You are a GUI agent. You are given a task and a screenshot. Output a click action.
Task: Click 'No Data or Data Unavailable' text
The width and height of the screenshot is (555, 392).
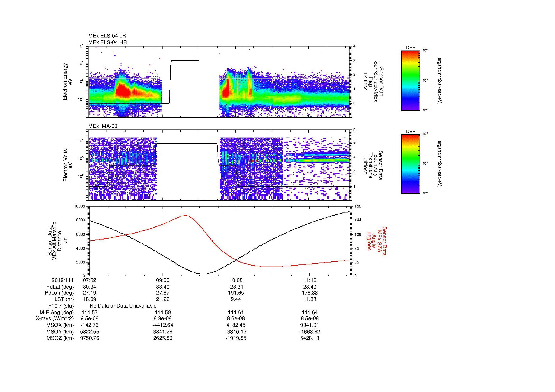(x=123, y=306)
